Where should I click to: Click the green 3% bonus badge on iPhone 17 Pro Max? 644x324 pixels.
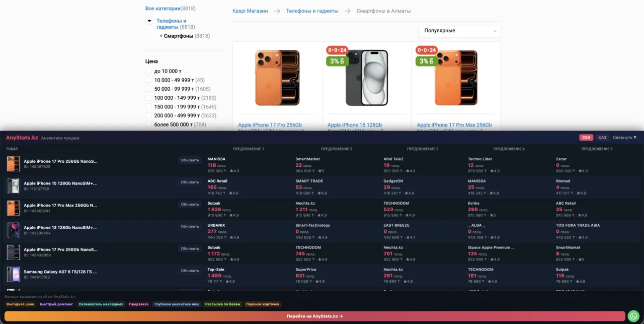(426, 61)
